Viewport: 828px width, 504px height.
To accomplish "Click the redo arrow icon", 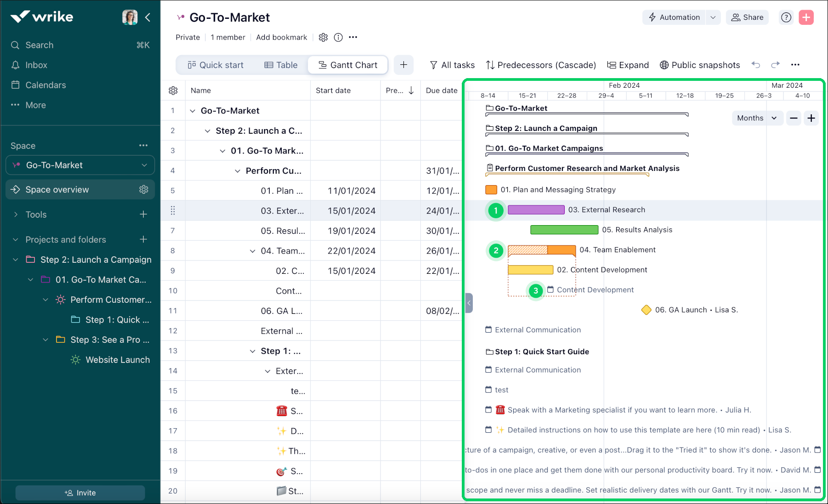I will 776,65.
